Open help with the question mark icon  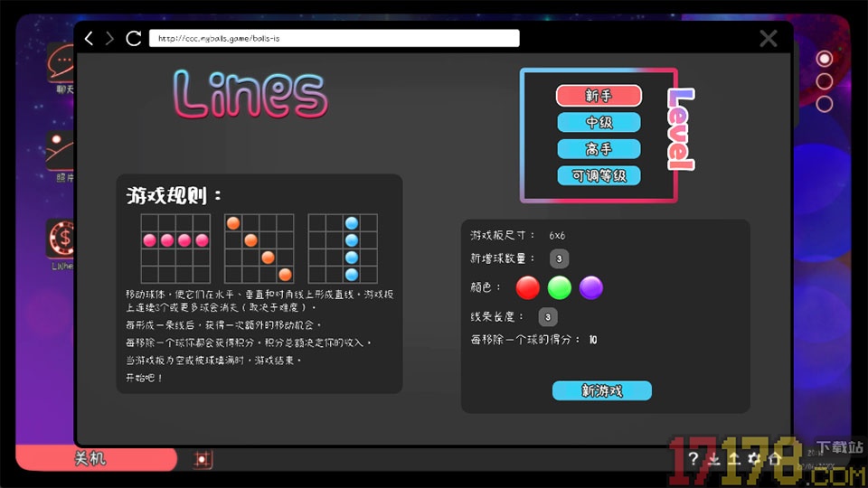[693, 458]
